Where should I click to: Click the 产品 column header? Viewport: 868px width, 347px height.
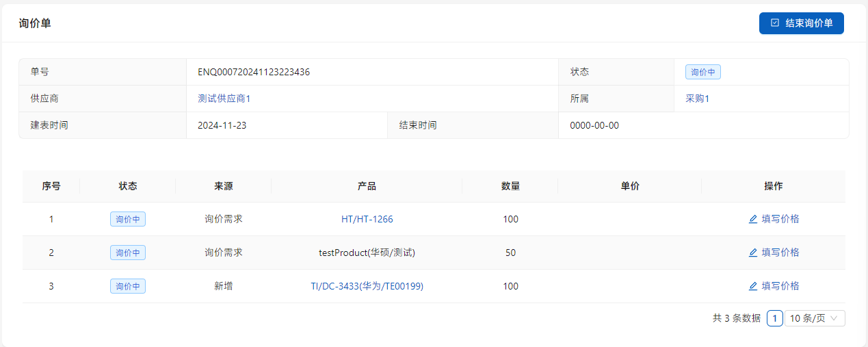tap(367, 186)
